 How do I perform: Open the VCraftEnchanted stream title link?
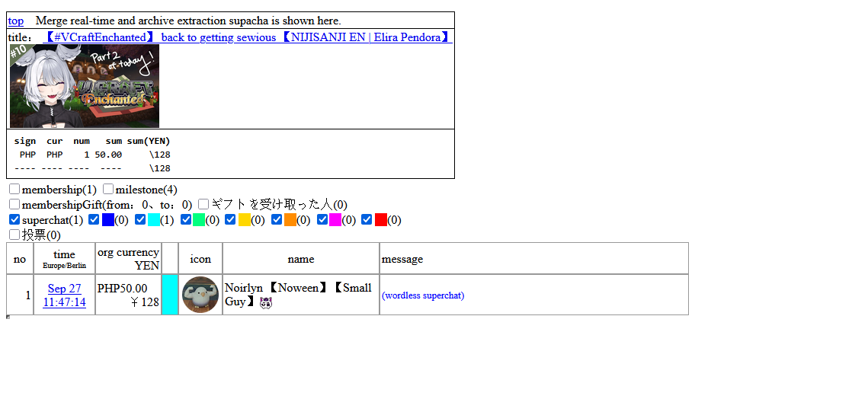(248, 37)
